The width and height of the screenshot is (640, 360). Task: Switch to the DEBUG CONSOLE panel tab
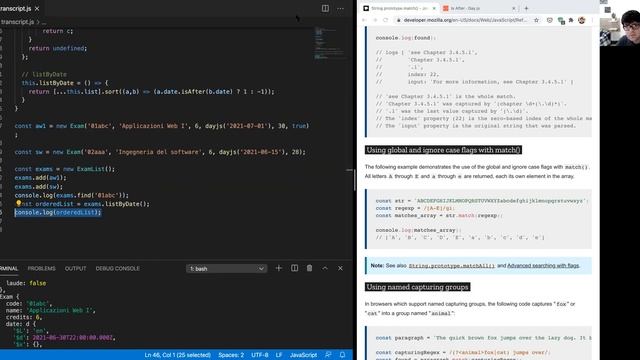pyautogui.click(x=118, y=269)
